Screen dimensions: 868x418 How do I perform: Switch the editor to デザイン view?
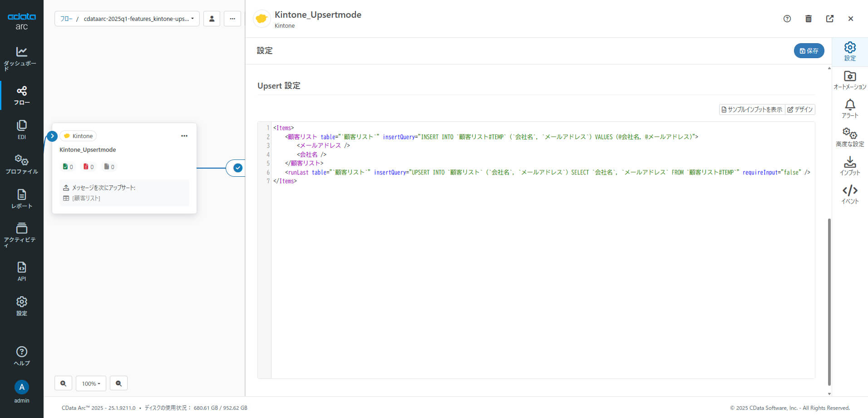tap(800, 109)
